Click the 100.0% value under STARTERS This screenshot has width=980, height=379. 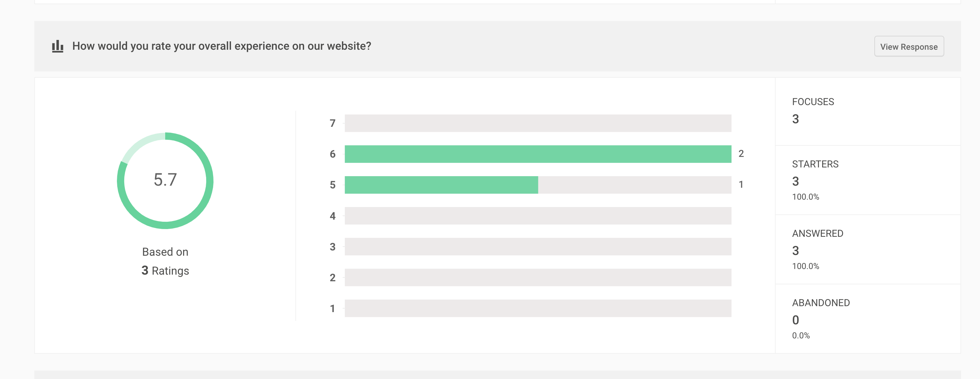tap(805, 197)
